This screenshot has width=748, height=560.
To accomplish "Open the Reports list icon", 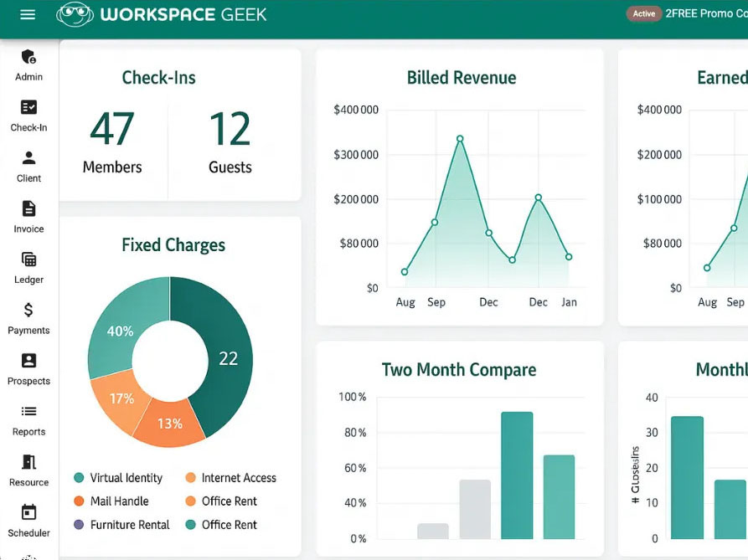I will [28, 411].
